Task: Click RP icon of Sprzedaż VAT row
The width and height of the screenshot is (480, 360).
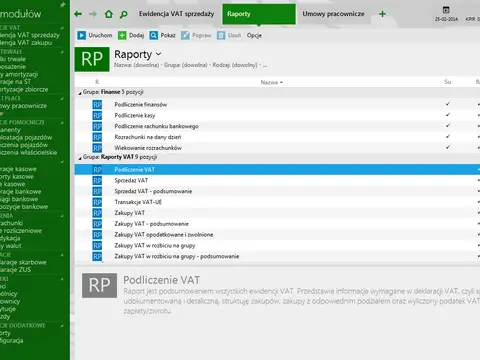Action: [97, 181]
